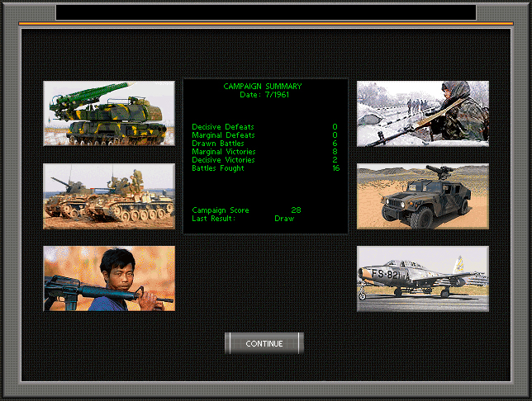The width and height of the screenshot is (532, 401).
Task: Click the black title bar at top
Action: (266, 12)
